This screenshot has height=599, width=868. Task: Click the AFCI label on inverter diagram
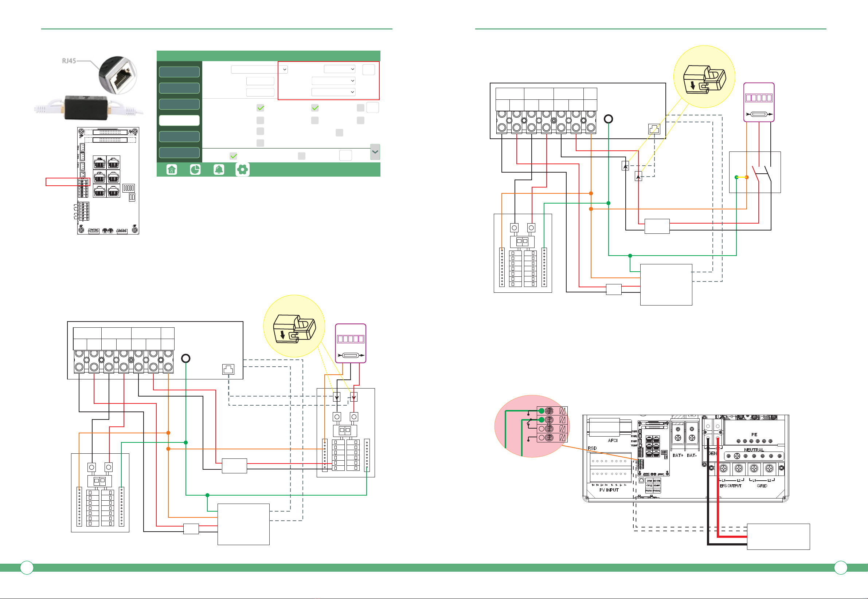[613, 441]
